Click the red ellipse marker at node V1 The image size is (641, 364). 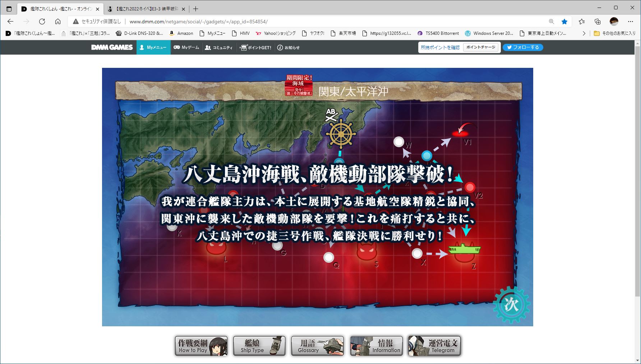460,134
